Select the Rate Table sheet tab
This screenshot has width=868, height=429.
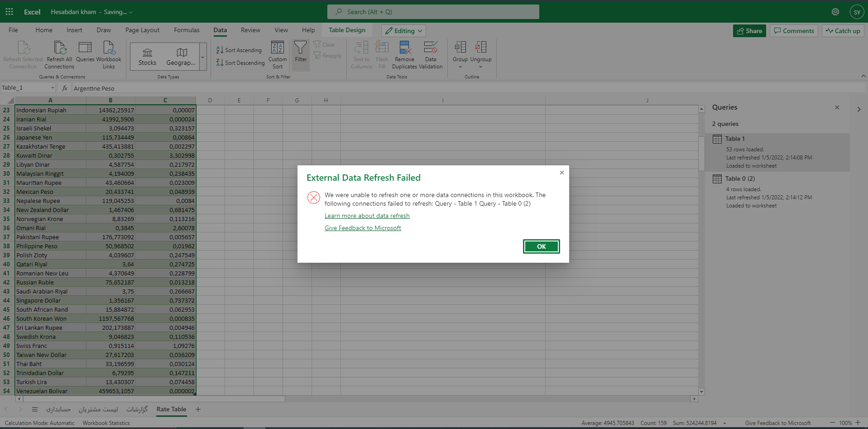point(172,409)
